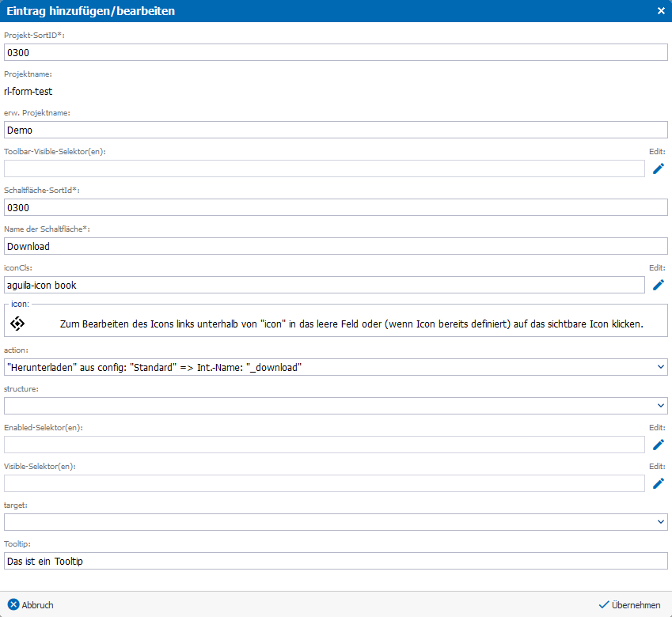This screenshot has height=617, width=672.
Task: Focus the Schaltfläche-SortId input field
Action: 336,207
